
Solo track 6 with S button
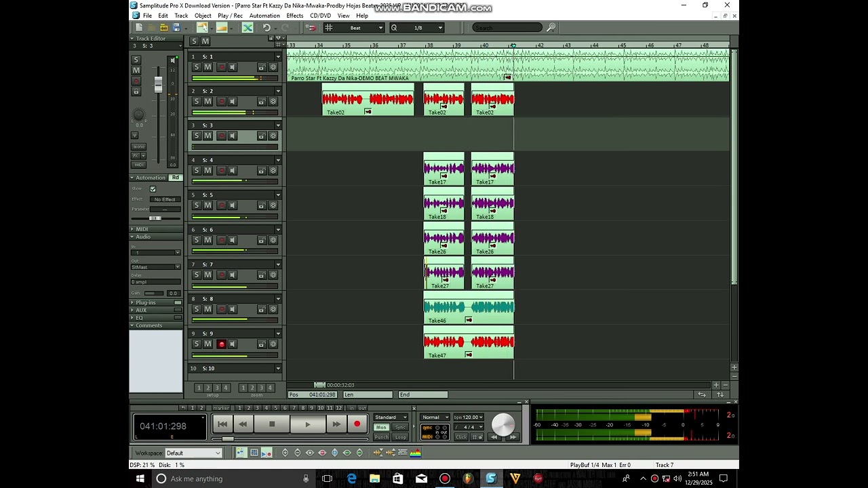click(x=197, y=240)
